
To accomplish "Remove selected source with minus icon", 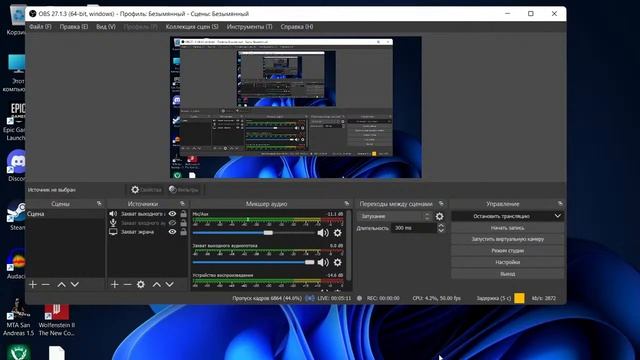I will pos(127,284).
